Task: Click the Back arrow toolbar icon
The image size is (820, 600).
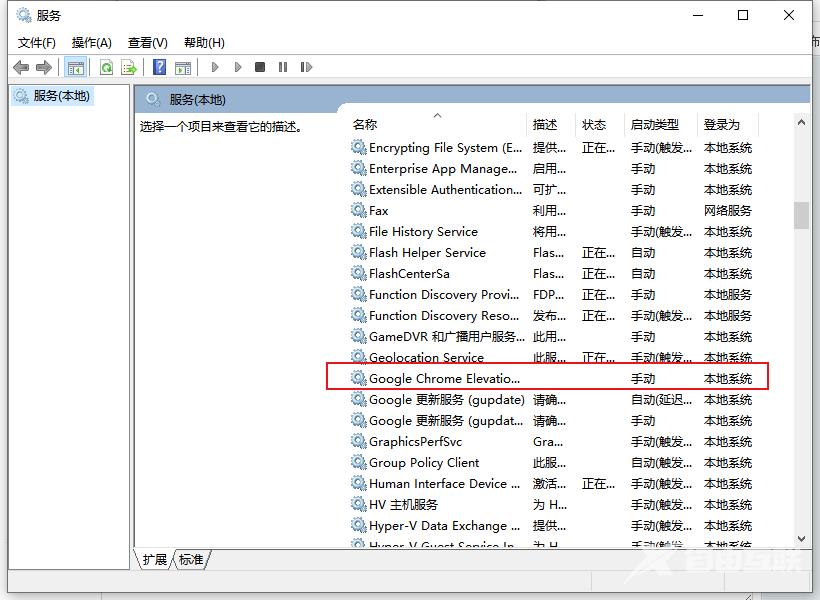Action: [21, 67]
